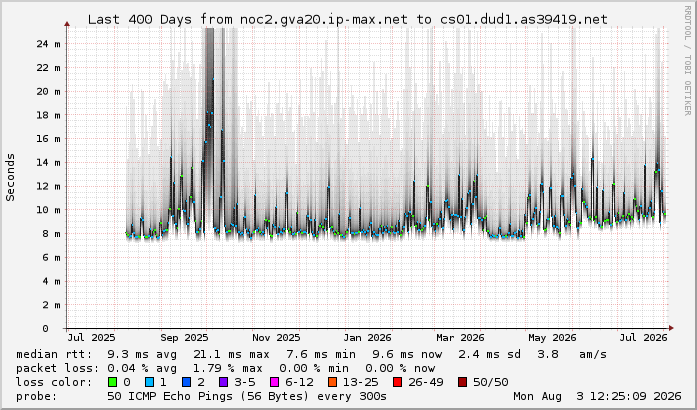Click the graph title 'Last 400 Days from noc2.gva20...'
The width and height of the screenshot is (697, 410).
pyautogui.click(x=348, y=20)
